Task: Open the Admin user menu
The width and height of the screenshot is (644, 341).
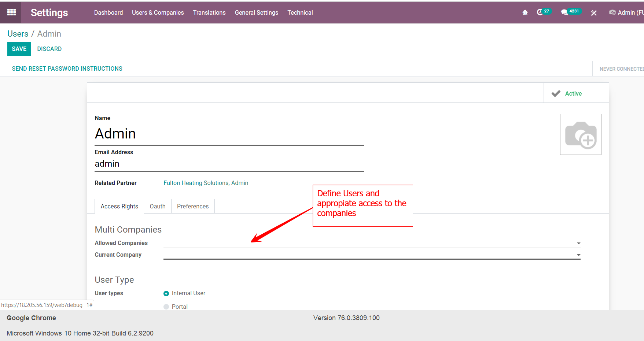Action: (x=626, y=12)
